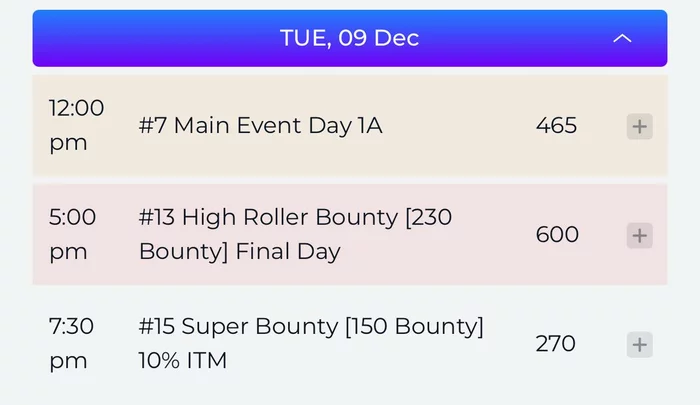Viewport: 700px width, 405px height.
Task: Click the 270 buy-in amount
Action: coord(555,344)
